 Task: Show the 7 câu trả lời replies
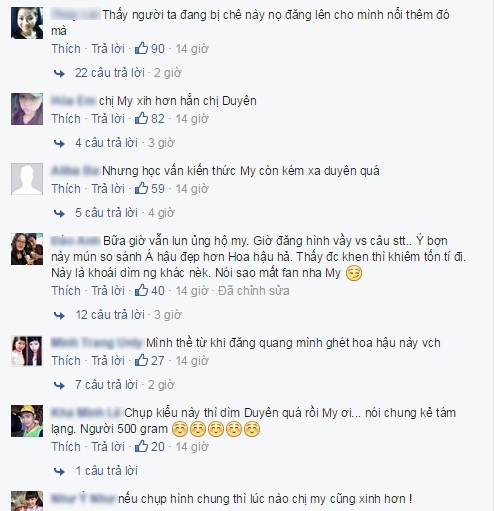click(106, 385)
